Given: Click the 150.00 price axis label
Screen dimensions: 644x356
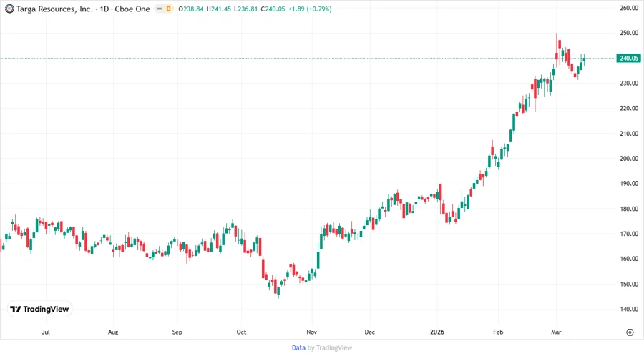Looking at the screenshot, I should (629, 284).
